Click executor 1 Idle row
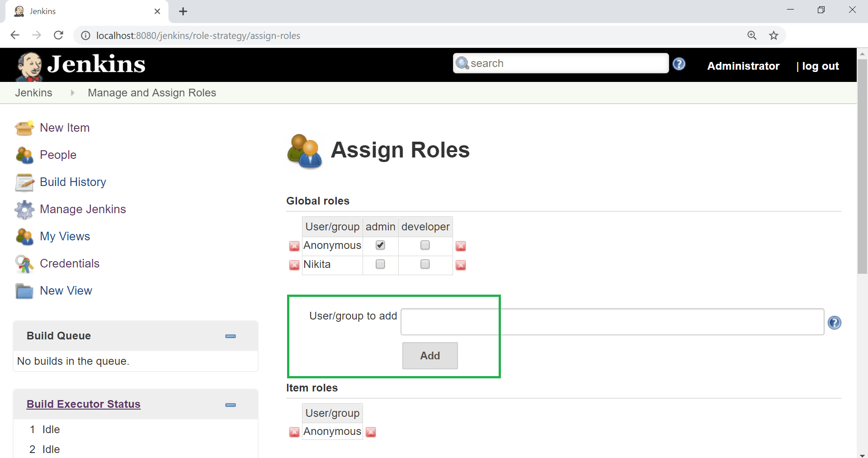Screen dimensions: 868x458 [45, 429]
